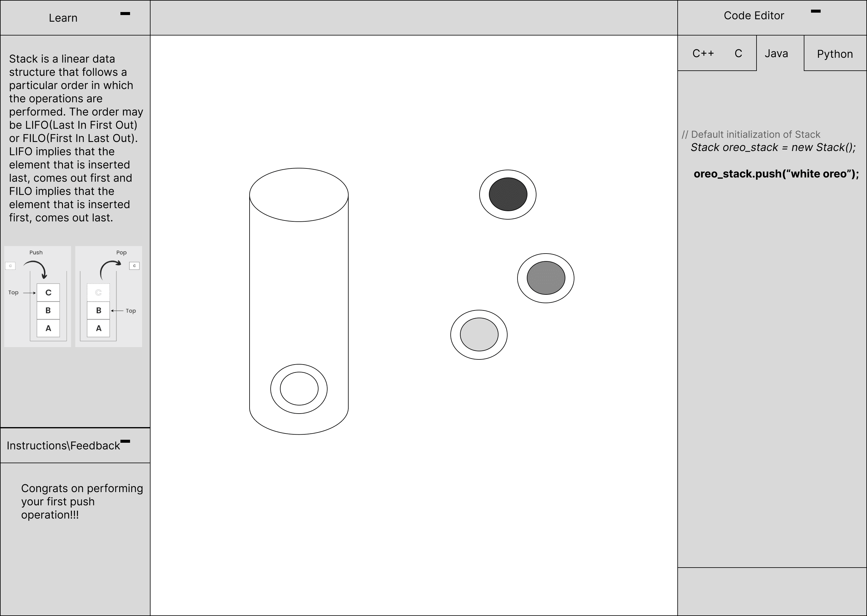Select the C language tab
The height and width of the screenshot is (616, 867).
click(x=738, y=54)
